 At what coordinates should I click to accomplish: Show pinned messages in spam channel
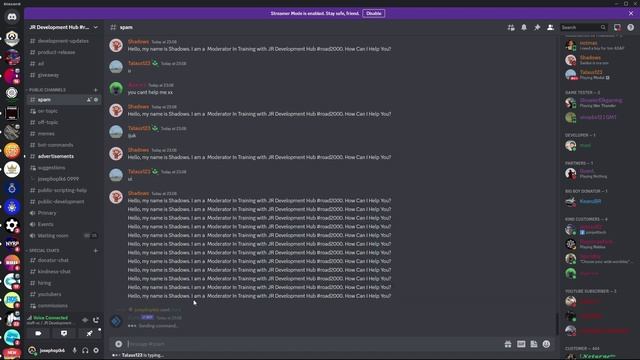click(x=537, y=27)
